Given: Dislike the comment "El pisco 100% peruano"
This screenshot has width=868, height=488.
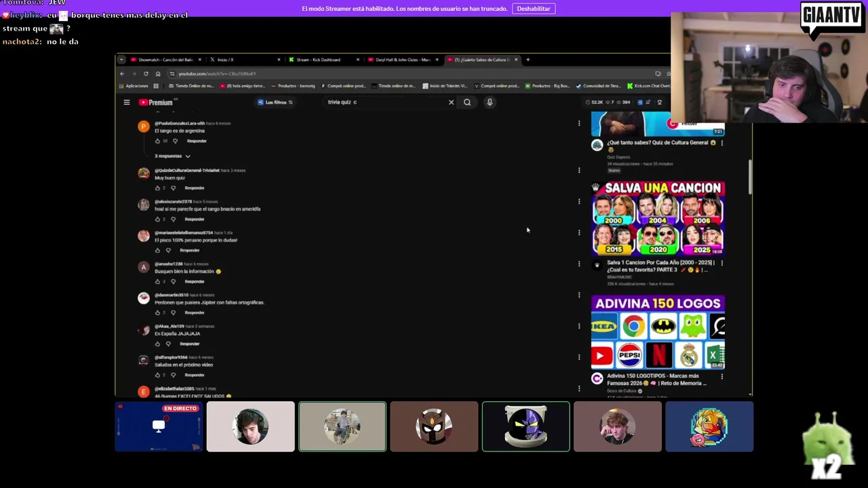Looking at the screenshot, I should [x=168, y=250].
